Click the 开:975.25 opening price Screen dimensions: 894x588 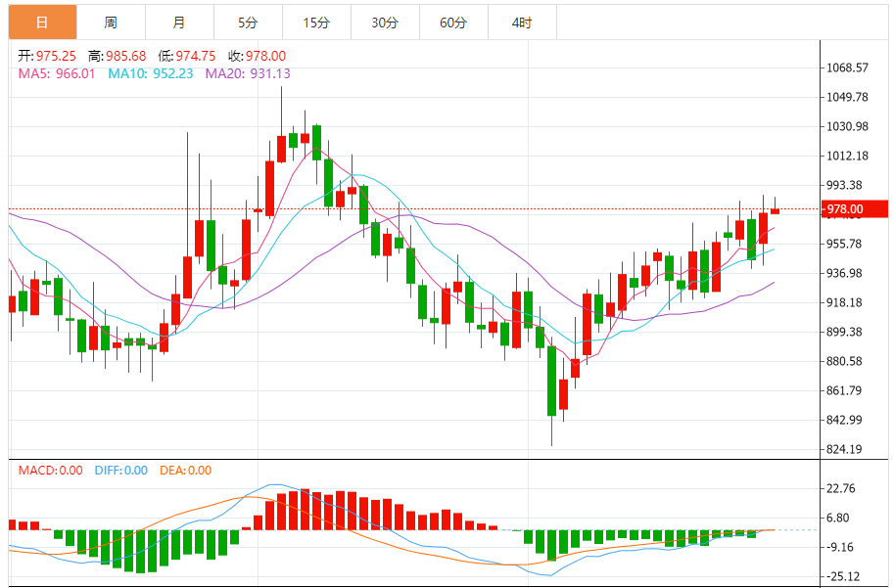coord(47,56)
